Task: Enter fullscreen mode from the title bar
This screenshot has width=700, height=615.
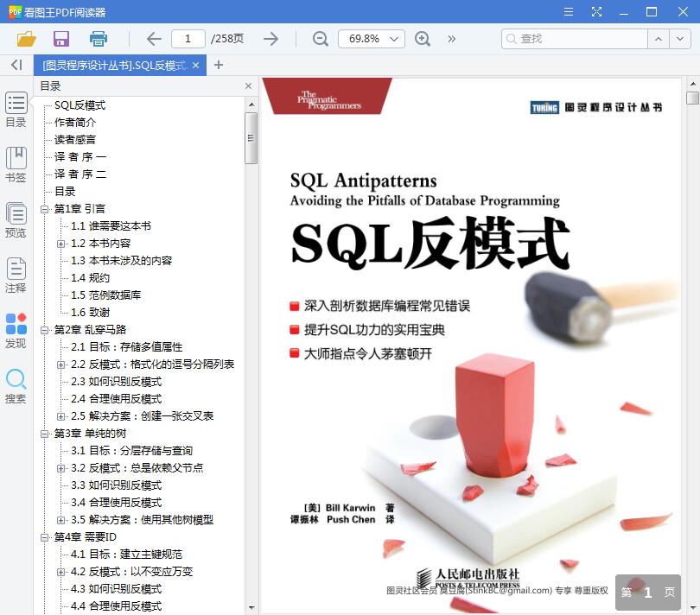Action: point(596,11)
